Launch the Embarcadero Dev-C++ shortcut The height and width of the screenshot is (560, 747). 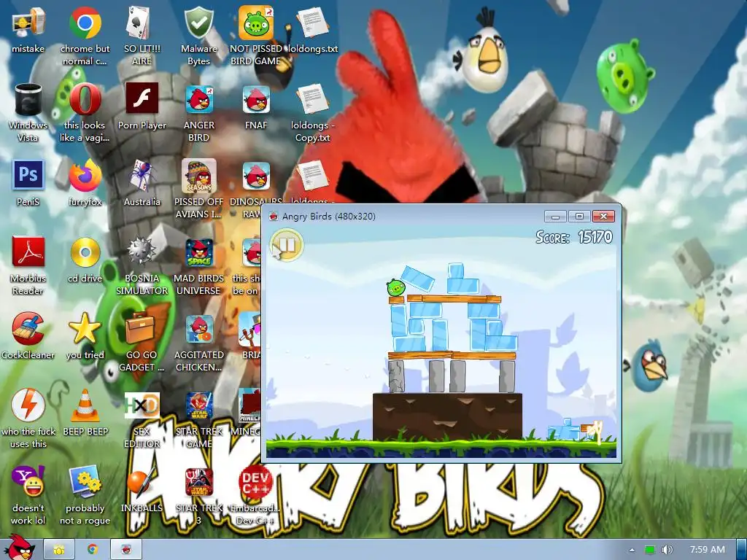tap(256, 495)
